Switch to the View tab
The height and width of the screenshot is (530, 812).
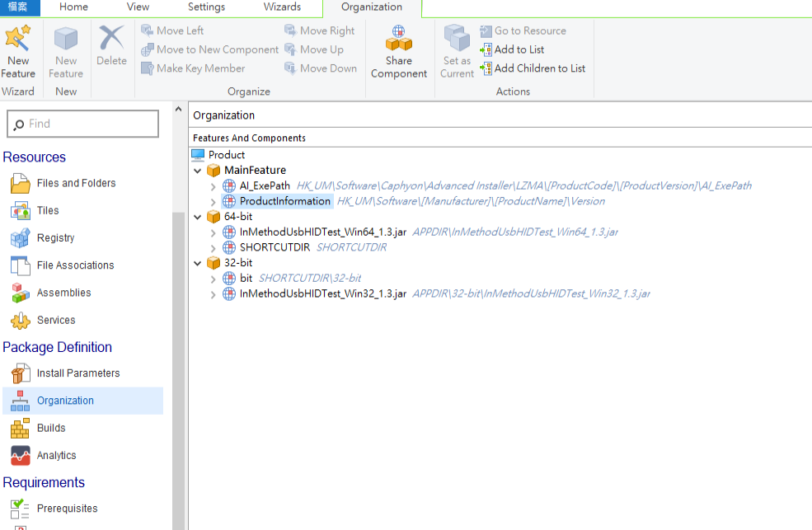(138, 7)
